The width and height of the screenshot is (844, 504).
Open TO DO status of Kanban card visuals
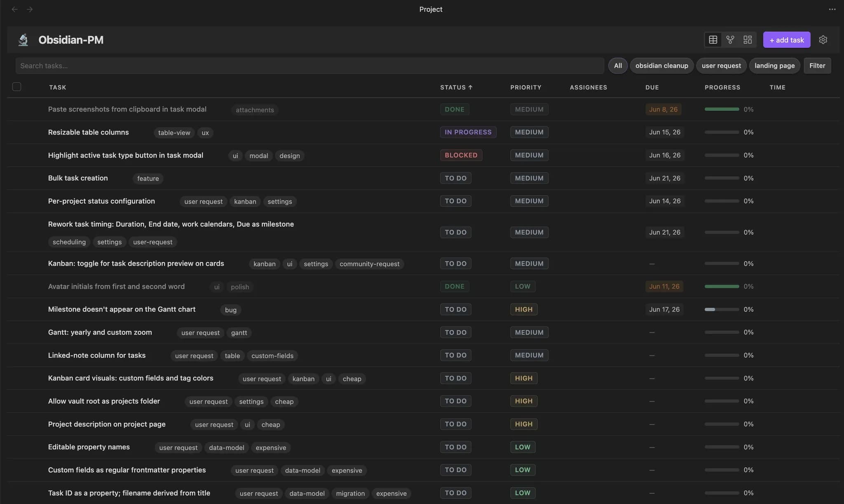pos(455,378)
